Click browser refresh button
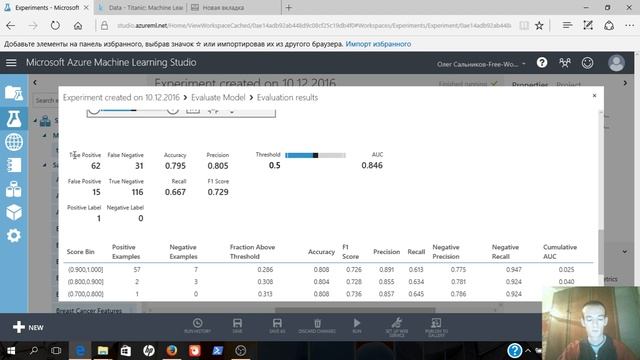 [x=55, y=25]
